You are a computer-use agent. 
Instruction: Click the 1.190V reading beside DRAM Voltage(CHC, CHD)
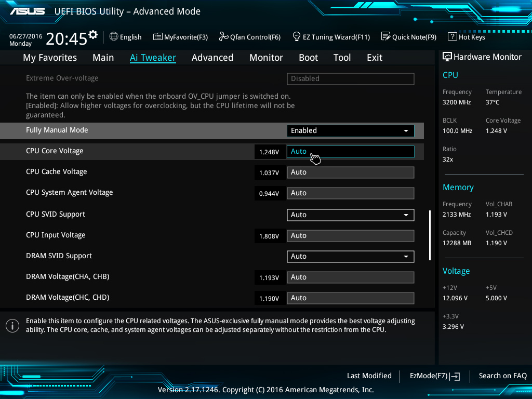pos(269,298)
